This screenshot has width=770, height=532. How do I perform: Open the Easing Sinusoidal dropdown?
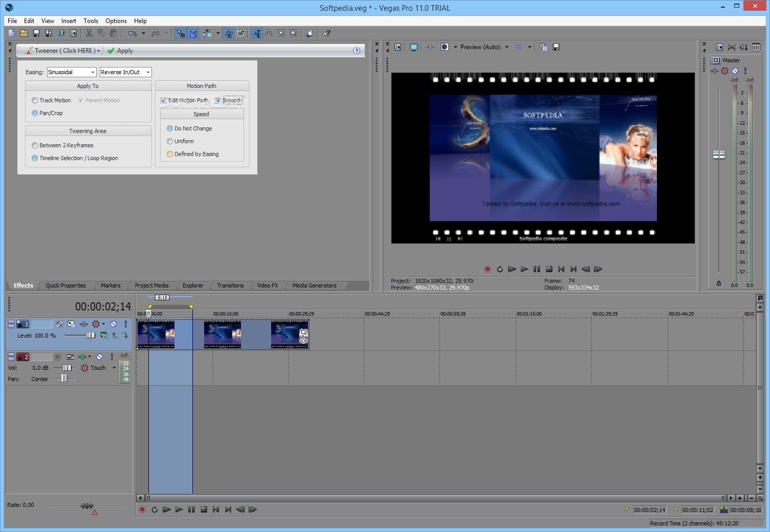tap(72, 72)
